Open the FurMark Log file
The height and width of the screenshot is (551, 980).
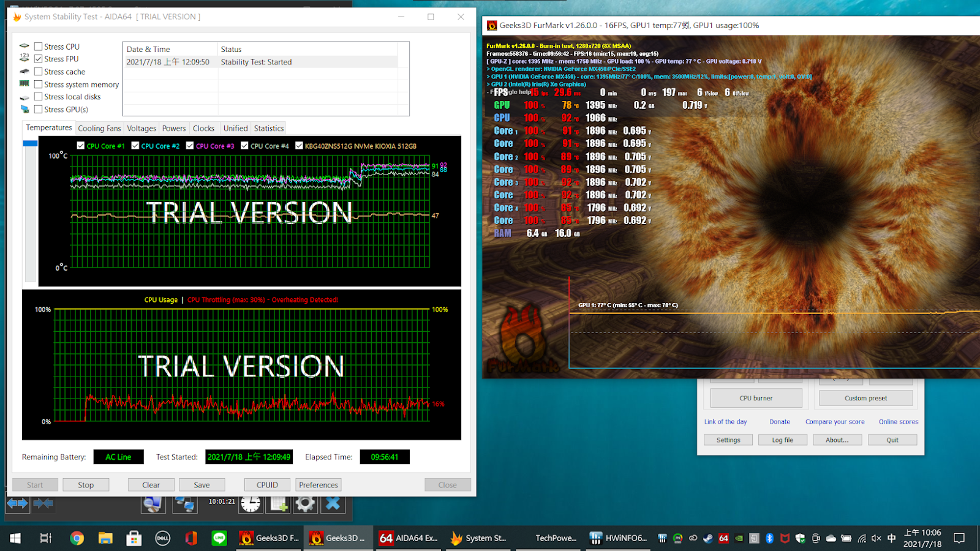pos(782,440)
